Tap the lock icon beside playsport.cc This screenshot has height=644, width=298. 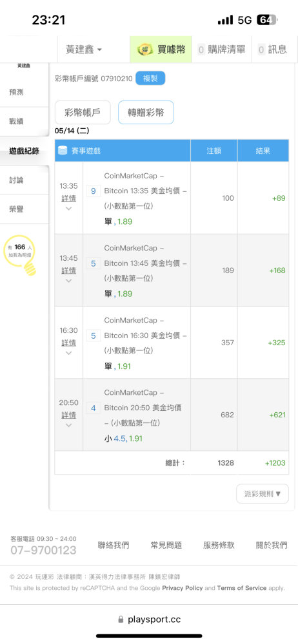click(x=121, y=620)
